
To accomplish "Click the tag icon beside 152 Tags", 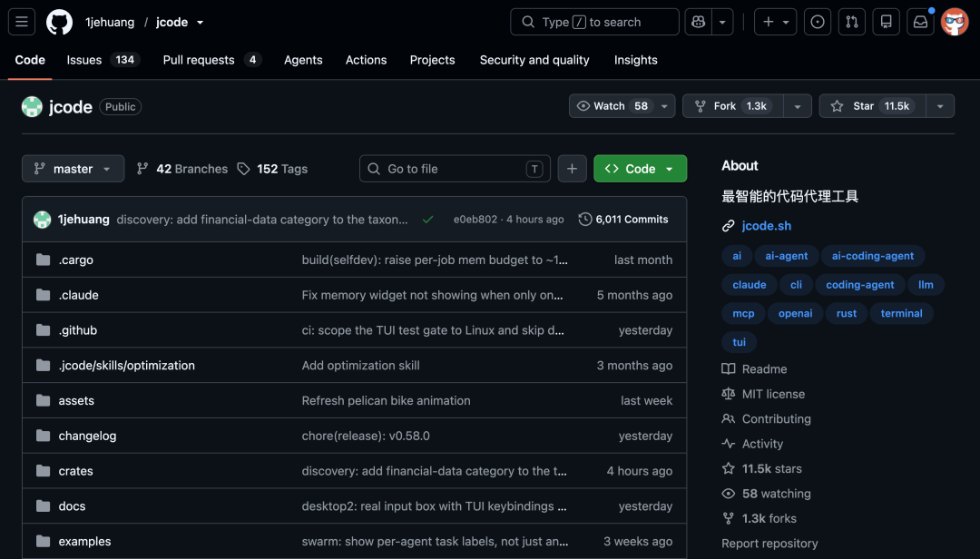I will coord(244,169).
